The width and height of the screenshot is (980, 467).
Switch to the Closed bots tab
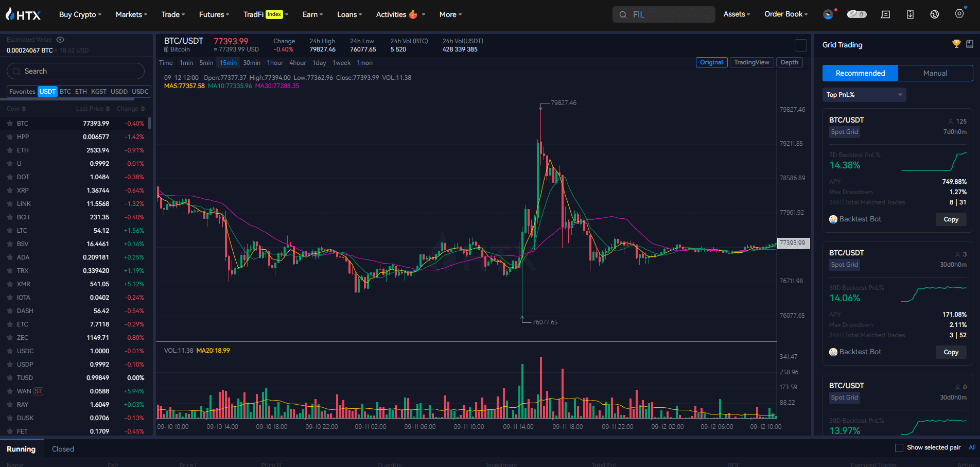pos(63,449)
